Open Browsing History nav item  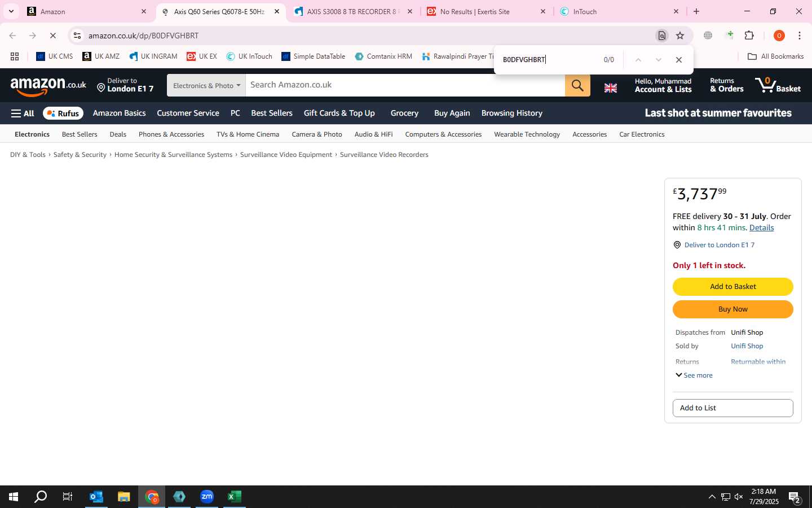click(x=512, y=113)
